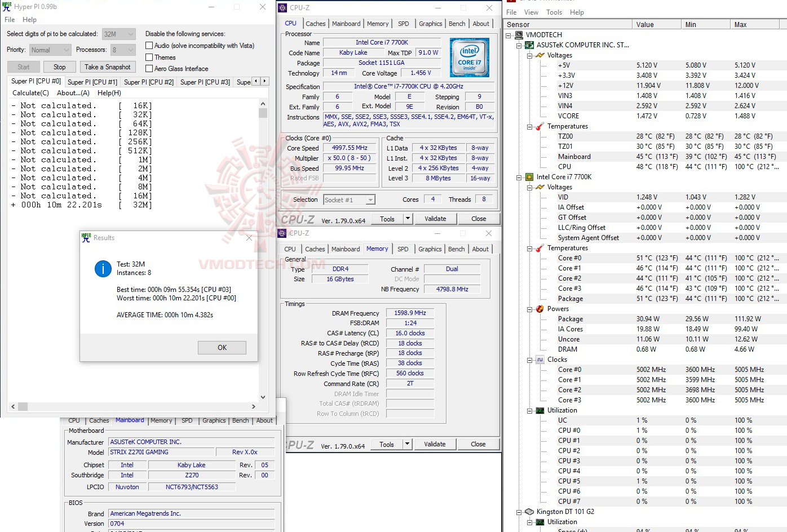Click the title bar icon of the CPU-Z Memory window
Image resolution: width=787 pixels, height=532 pixels.
(x=282, y=233)
